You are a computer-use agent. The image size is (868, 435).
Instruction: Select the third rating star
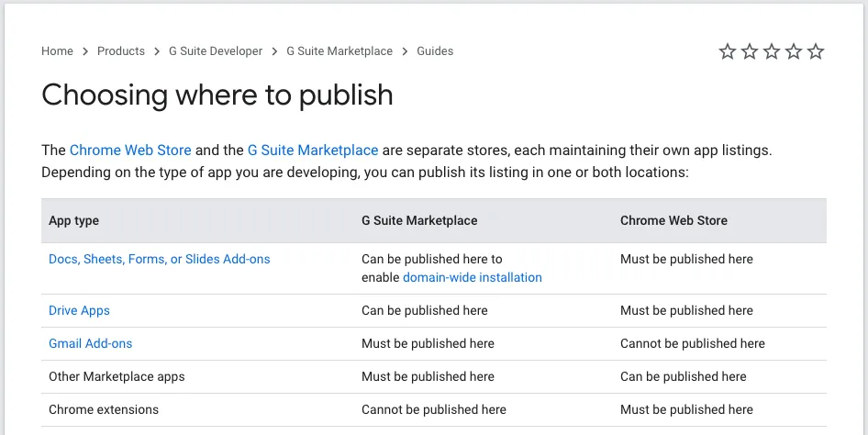click(772, 51)
